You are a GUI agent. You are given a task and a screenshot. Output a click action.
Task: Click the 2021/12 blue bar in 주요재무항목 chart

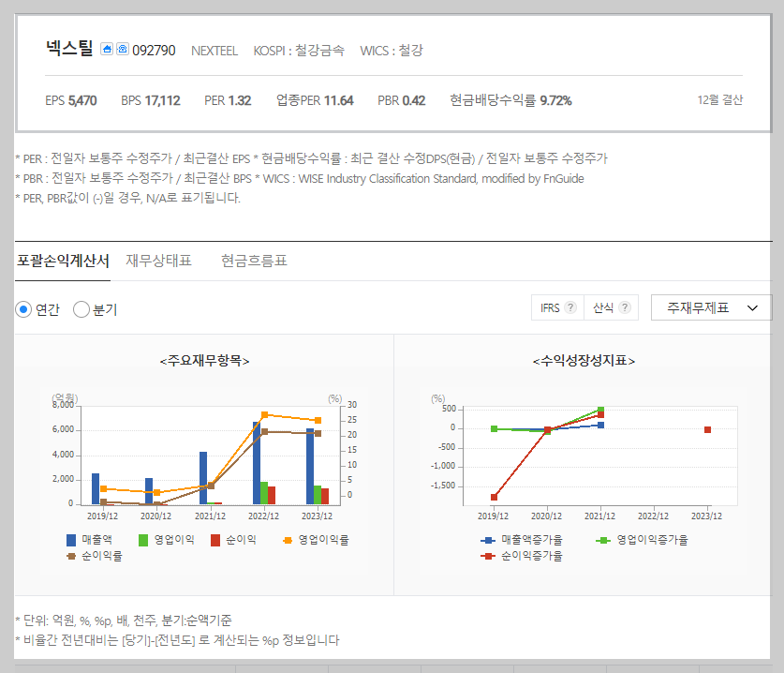tap(203, 478)
